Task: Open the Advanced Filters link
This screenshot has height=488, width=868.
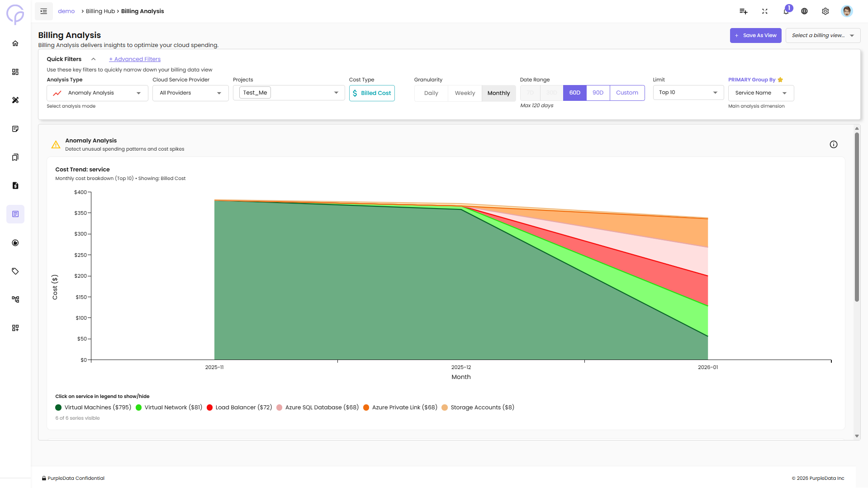Action: point(135,59)
